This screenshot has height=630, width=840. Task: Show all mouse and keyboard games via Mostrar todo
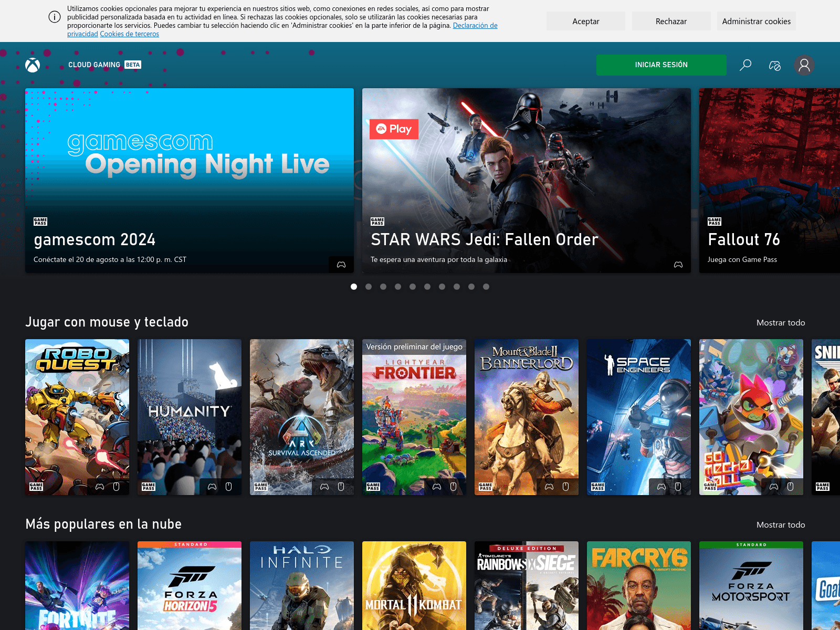[781, 322]
